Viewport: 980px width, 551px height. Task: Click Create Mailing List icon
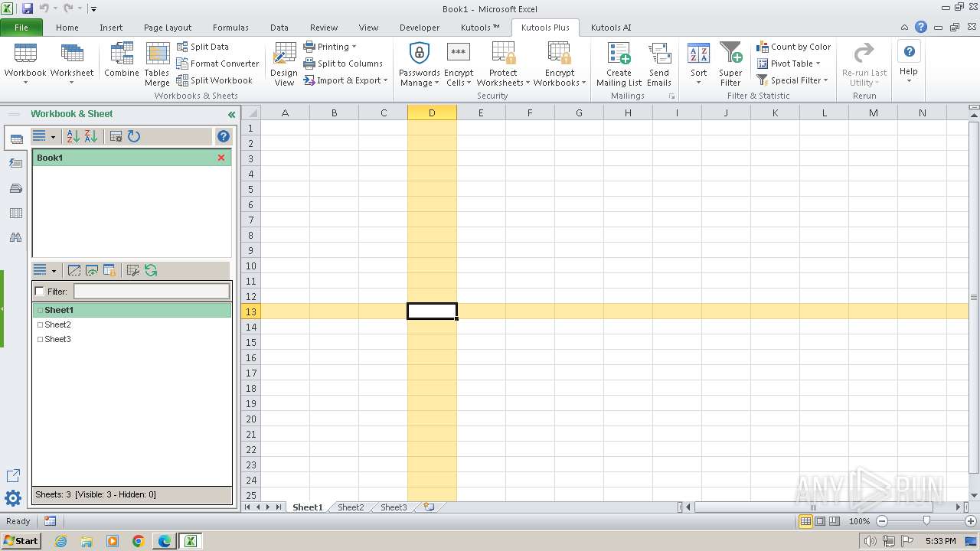click(619, 54)
